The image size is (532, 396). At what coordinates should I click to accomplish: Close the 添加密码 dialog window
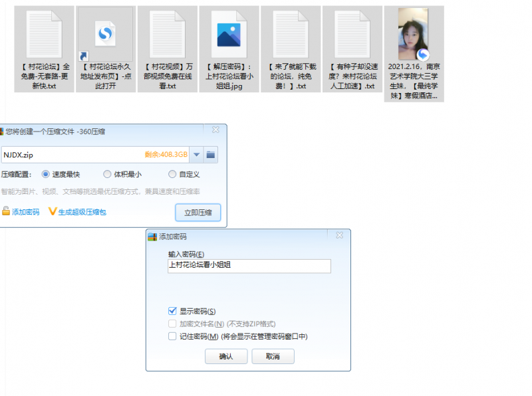coord(340,236)
